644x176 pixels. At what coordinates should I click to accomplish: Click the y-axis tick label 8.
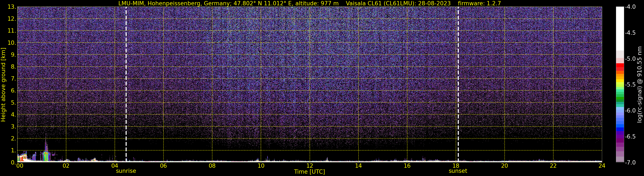pos(13,66)
